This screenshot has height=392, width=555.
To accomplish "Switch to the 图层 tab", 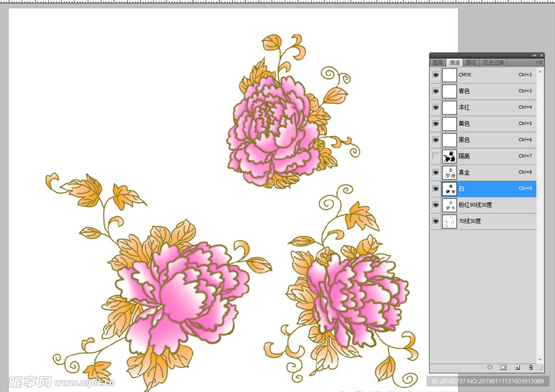I will 438,63.
